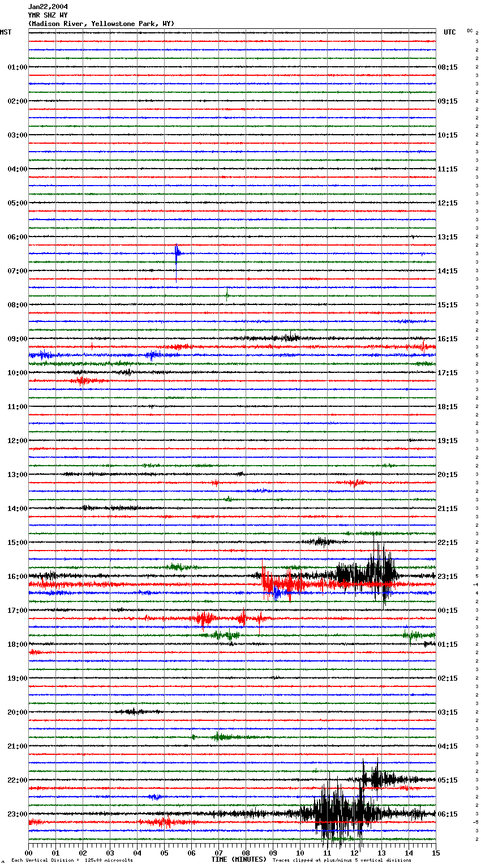Click the MST column heading
This screenshot has height=868, width=481.
click(x=6, y=32)
